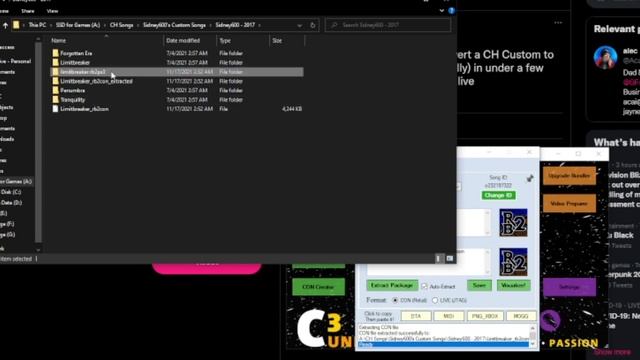
Task: Click the lower RB2 album art thumbnail
Action: point(513,262)
